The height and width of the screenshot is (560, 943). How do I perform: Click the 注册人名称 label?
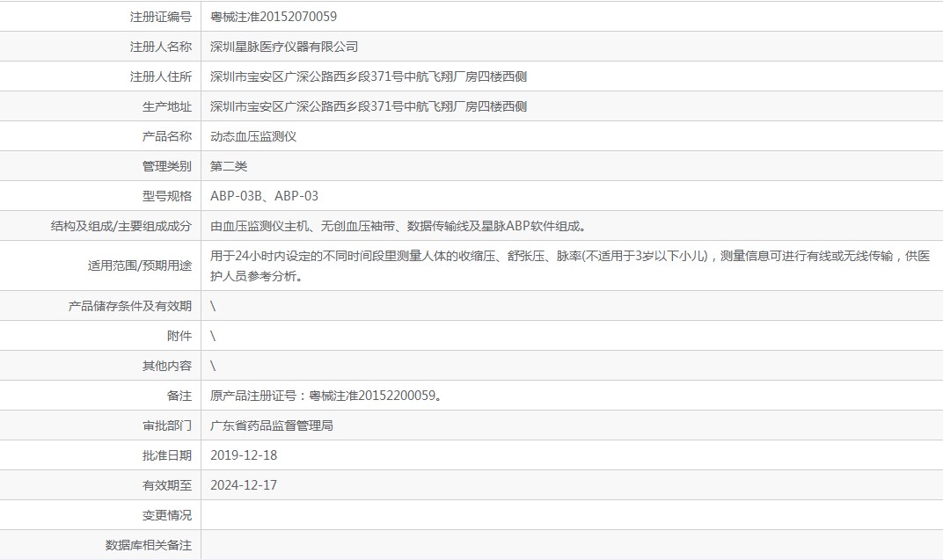pos(161,47)
